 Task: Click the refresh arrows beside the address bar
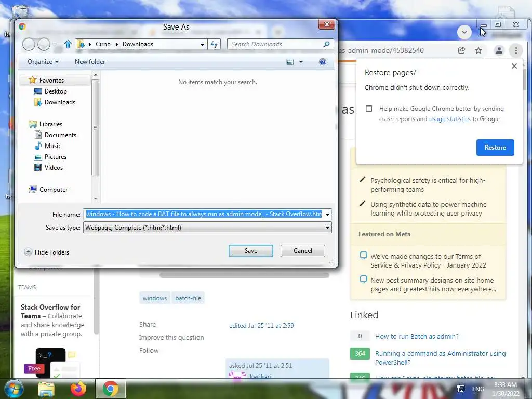[214, 44]
